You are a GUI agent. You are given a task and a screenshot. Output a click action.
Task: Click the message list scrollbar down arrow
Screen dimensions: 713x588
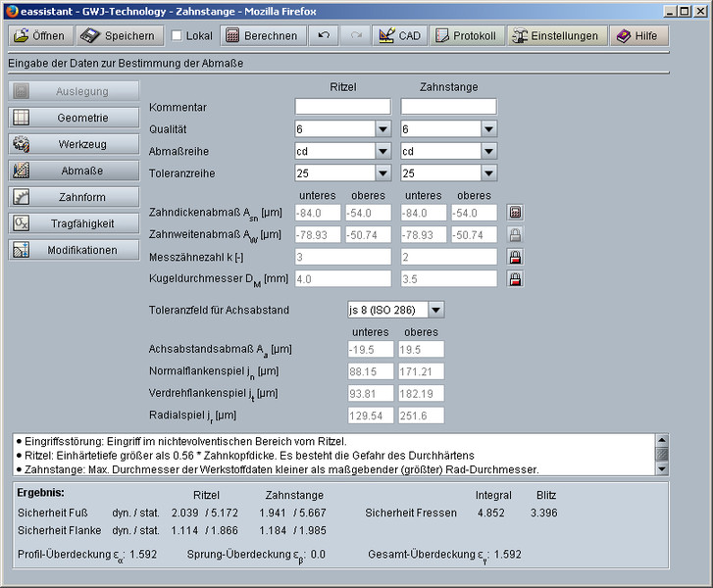662,468
